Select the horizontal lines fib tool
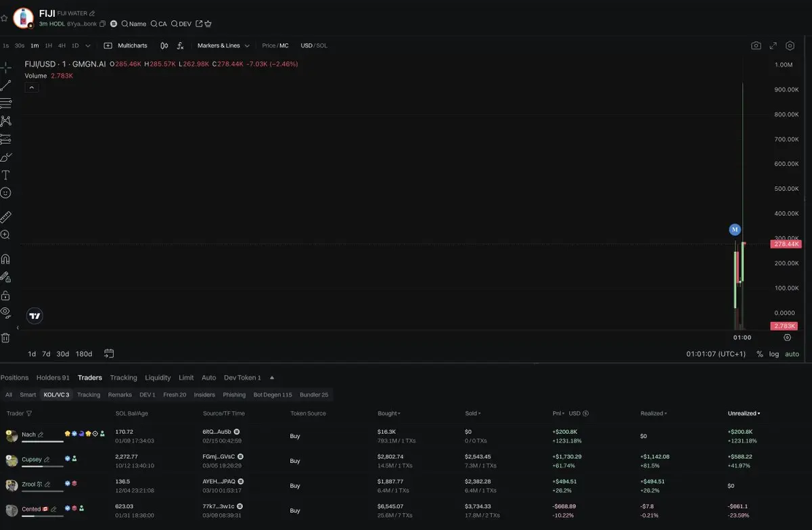Viewport: 812px width, 530px height. click(5, 104)
